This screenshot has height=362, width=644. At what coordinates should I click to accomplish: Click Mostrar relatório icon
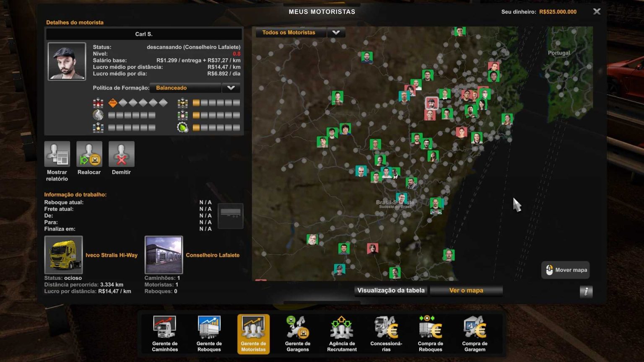[57, 154]
